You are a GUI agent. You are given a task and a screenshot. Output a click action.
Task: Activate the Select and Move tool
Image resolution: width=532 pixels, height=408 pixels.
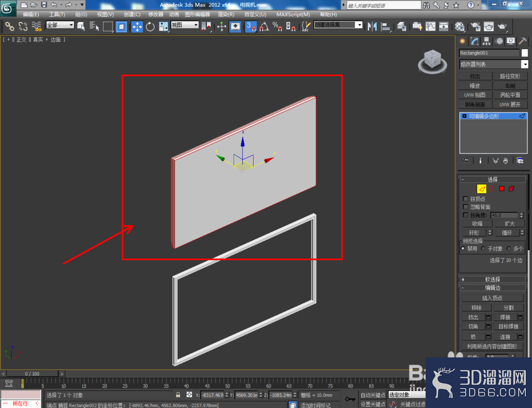(x=137, y=26)
